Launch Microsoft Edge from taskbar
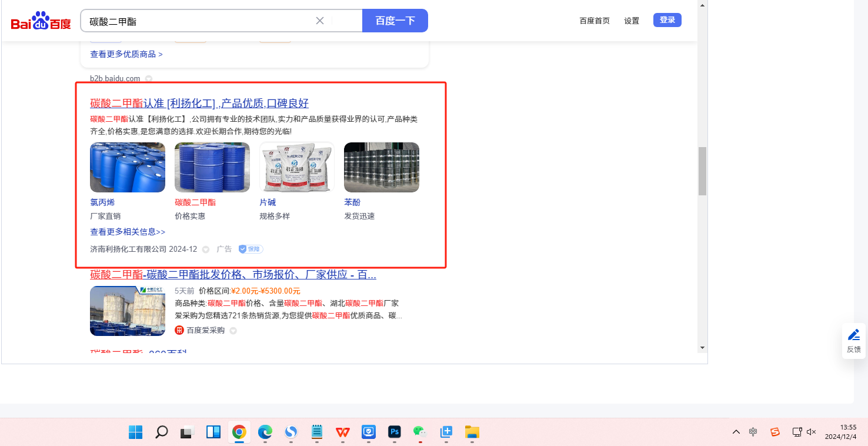This screenshot has height=446, width=868. click(265, 432)
